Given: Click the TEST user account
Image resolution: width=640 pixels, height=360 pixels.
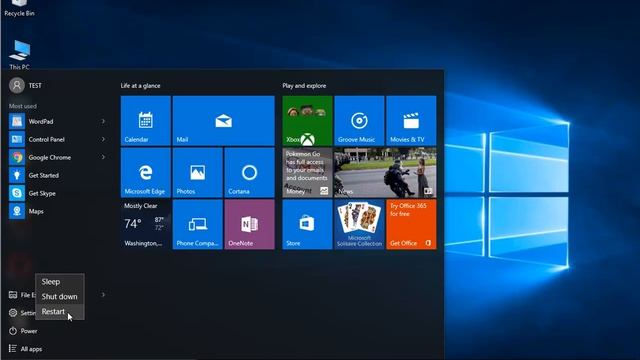Looking at the screenshot, I should coord(25,86).
